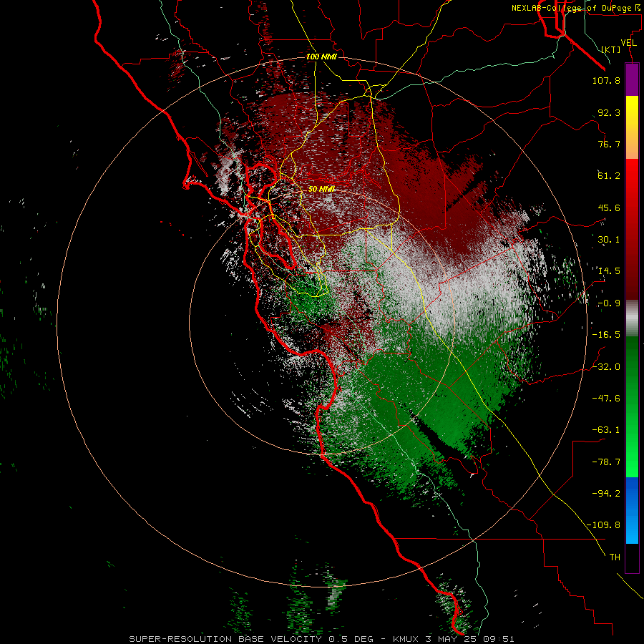Click the VEL legend title
The width and height of the screenshot is (644, 644).
coord(628,43)
